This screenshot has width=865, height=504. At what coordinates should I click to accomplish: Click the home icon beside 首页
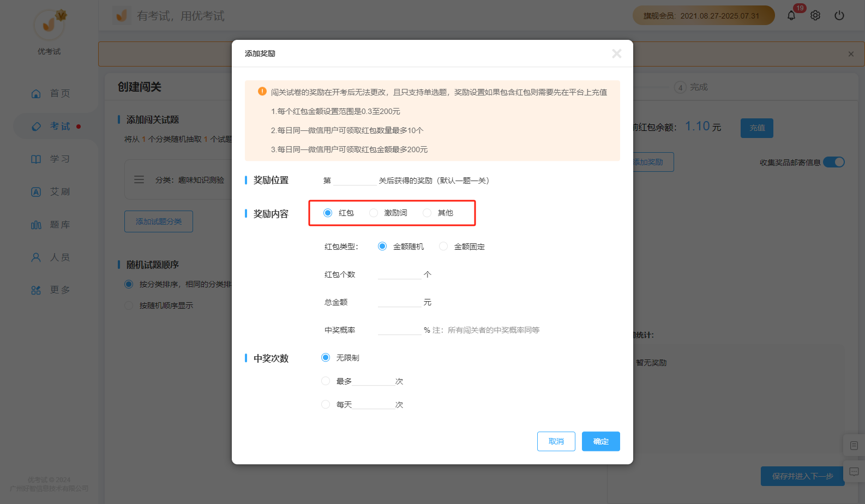click(x=36, y=94)
